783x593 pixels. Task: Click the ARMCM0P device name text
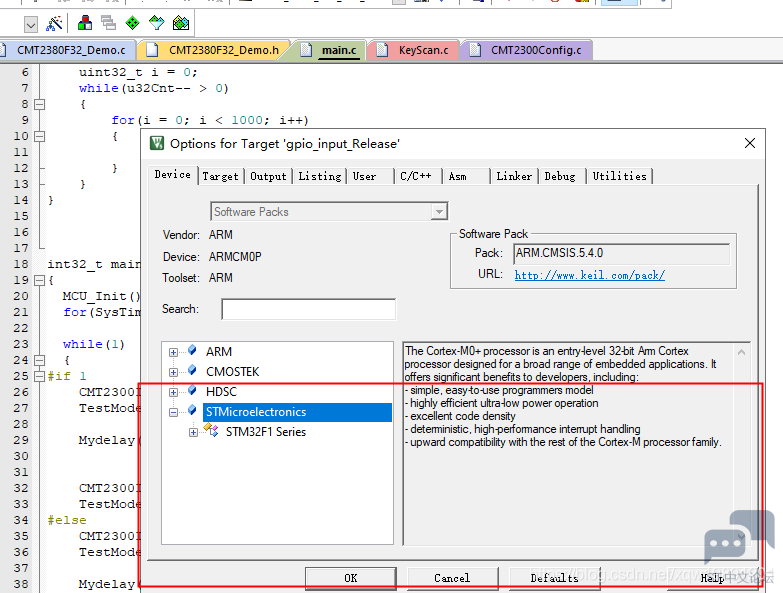[x=235, y=257]
